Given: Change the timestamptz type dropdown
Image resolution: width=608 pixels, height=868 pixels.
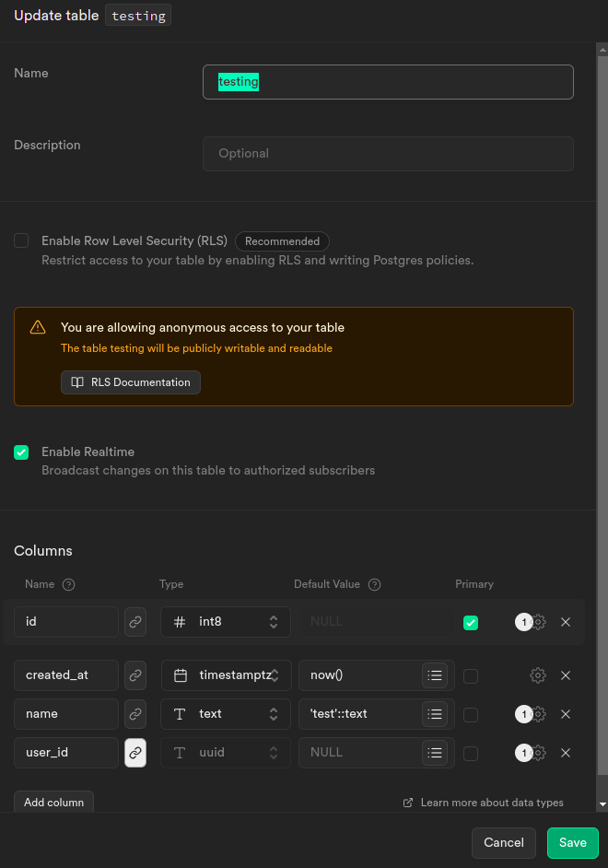Looking at the screenshot, I should (x=226, y=675).
